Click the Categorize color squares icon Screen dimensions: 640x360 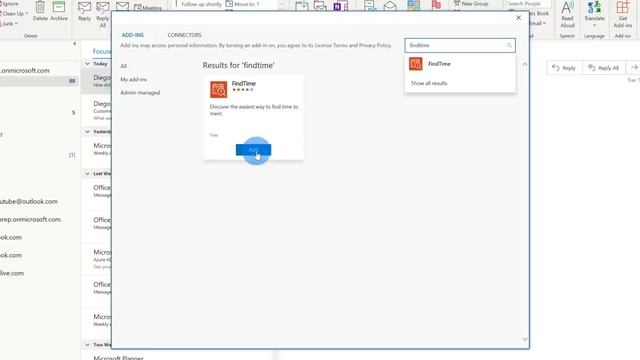click(413, 5)
